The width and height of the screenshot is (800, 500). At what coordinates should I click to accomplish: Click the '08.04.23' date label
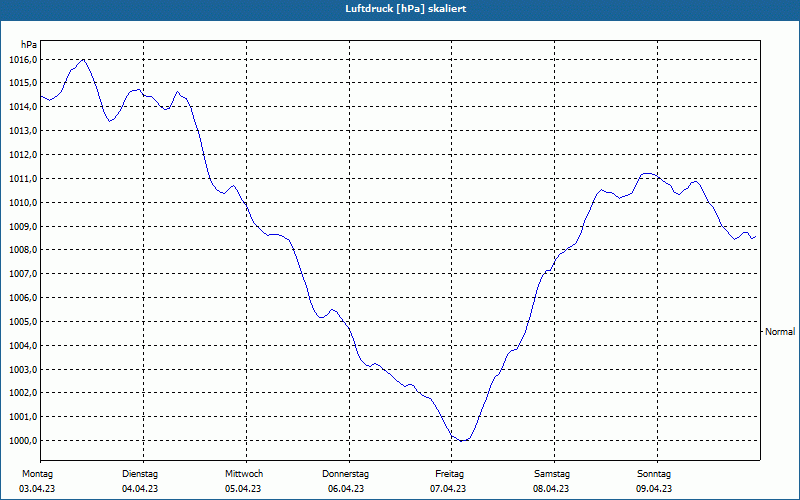(x=551, y=489)
